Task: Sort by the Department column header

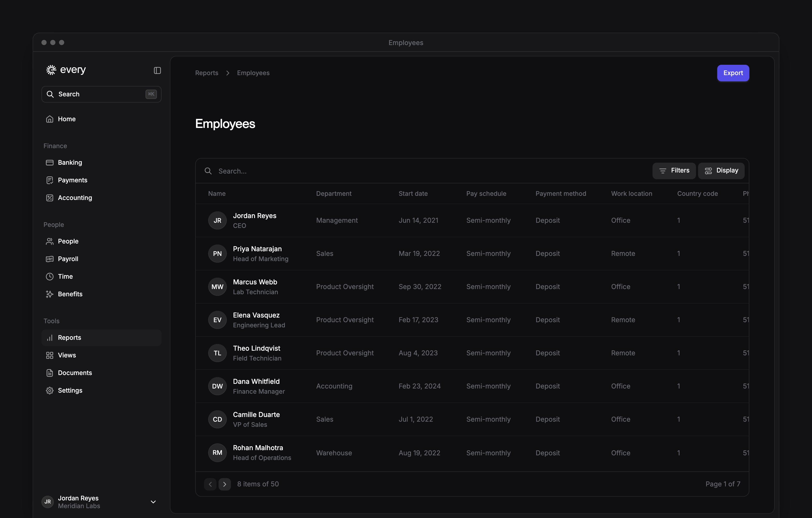Action: coord(334,193)
